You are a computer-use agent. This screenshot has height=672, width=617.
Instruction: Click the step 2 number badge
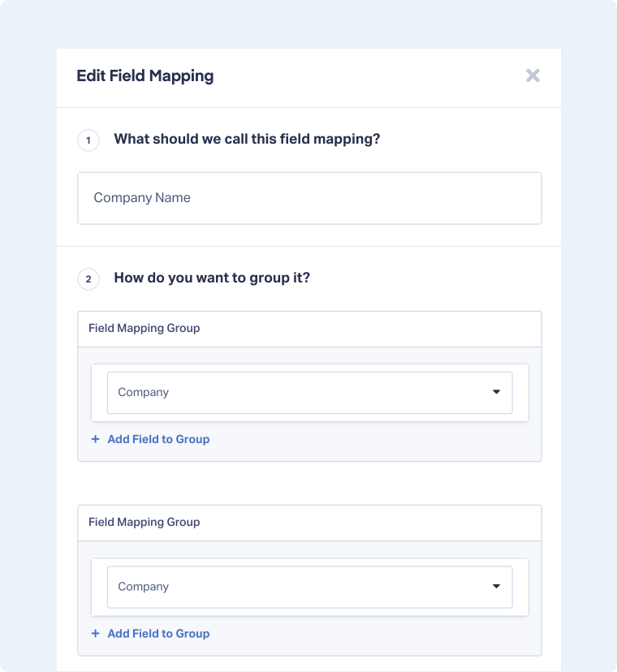coord(88,278)
